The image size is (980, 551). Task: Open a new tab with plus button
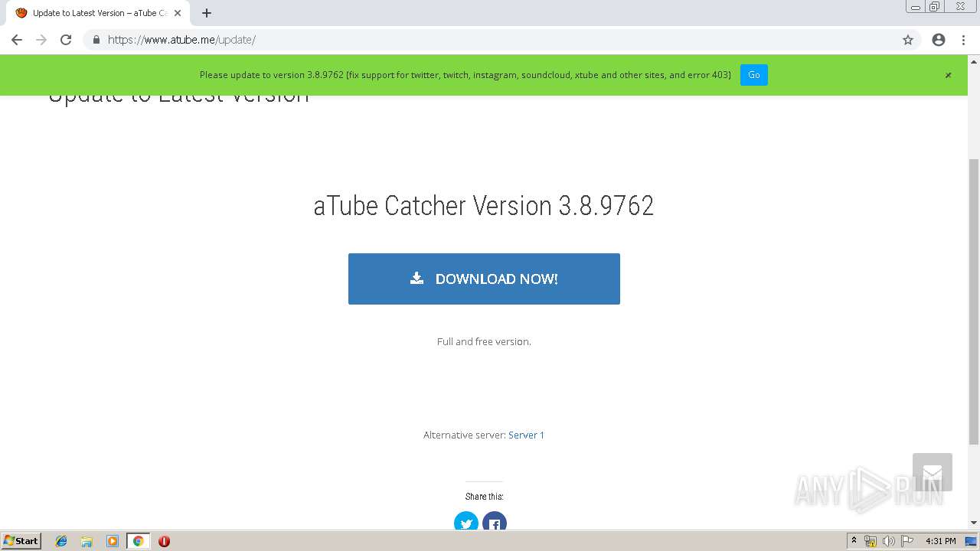pyautogui.click(x=207, y=13)
